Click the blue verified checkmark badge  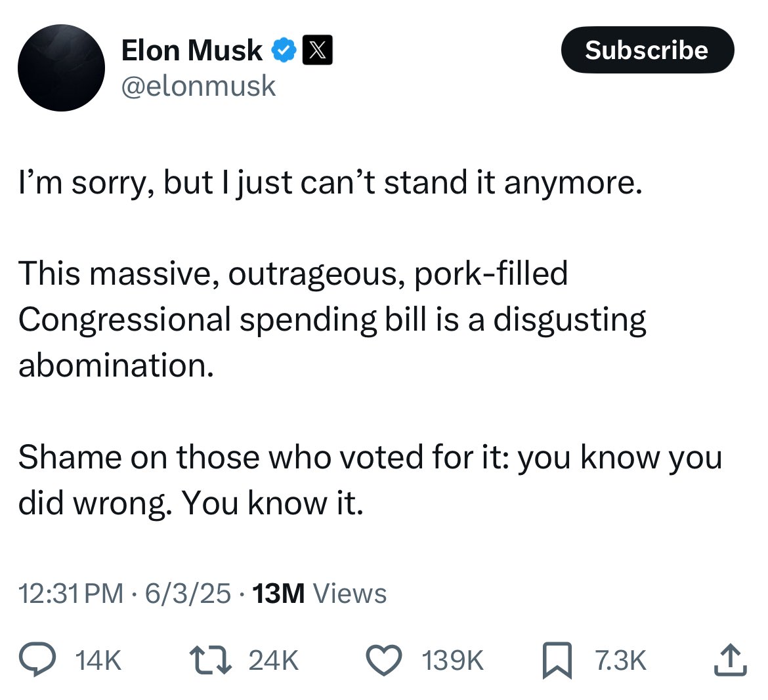283,51
